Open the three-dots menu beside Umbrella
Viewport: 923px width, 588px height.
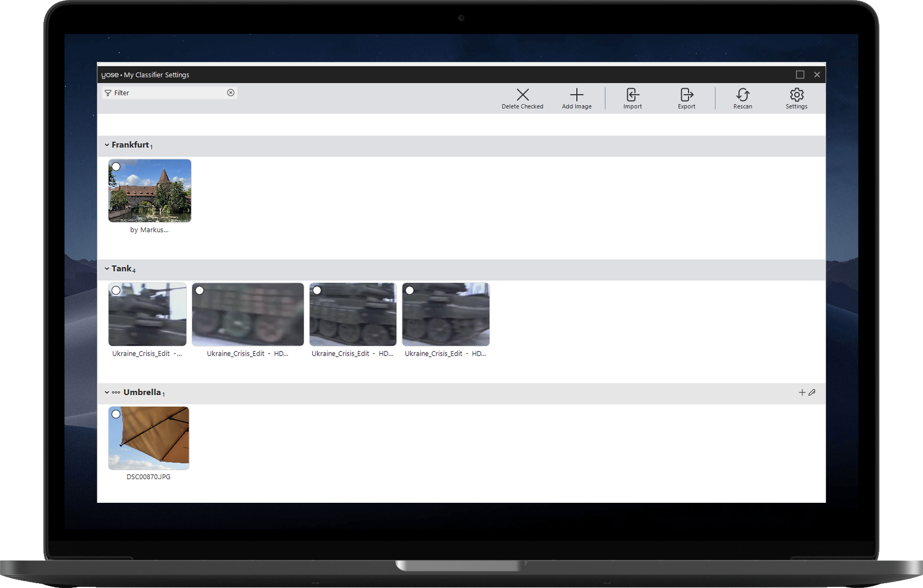point(116,393)
